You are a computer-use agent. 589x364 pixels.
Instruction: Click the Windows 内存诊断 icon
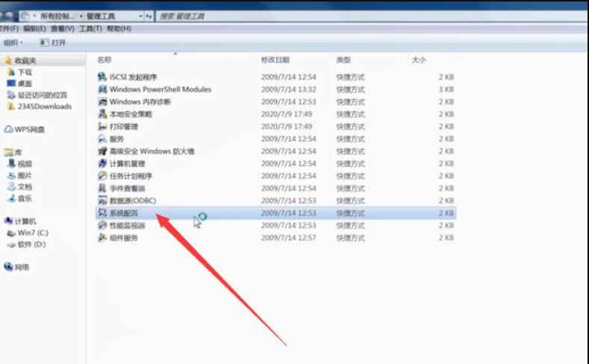click(x=103, y=102)
